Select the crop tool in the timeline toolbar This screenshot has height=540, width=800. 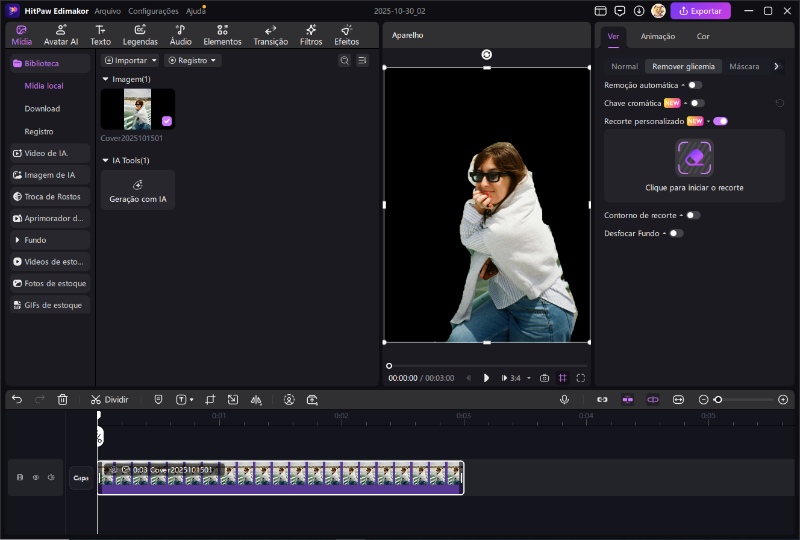pyautogui.click(x=210, y=399)
